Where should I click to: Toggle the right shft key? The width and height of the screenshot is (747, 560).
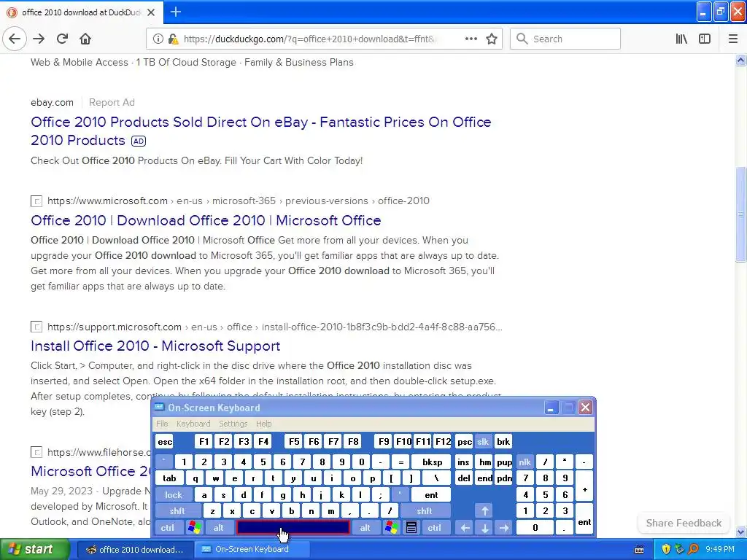point(425,511)
